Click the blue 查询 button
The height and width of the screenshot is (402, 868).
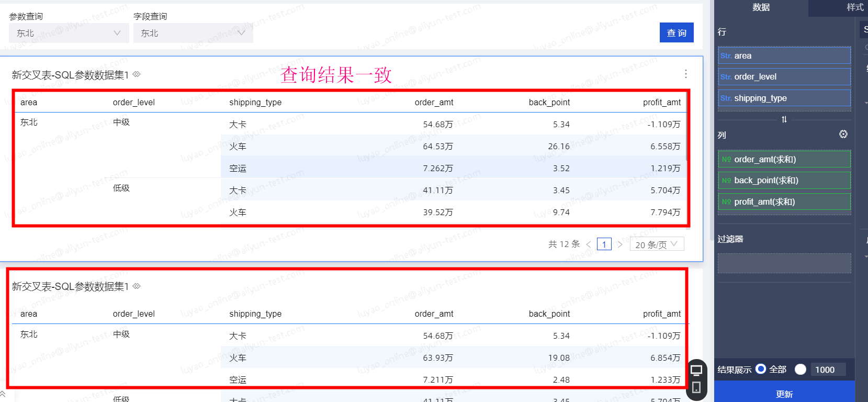point(676,32)
